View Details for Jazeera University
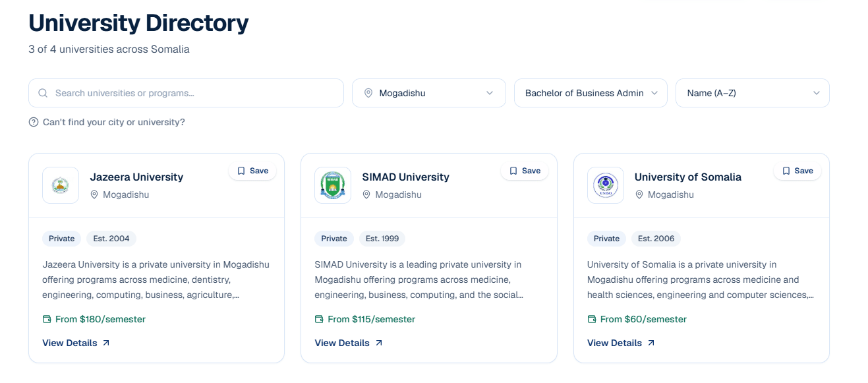The height and width of the screenshot is (383, 868). (76, 343)
